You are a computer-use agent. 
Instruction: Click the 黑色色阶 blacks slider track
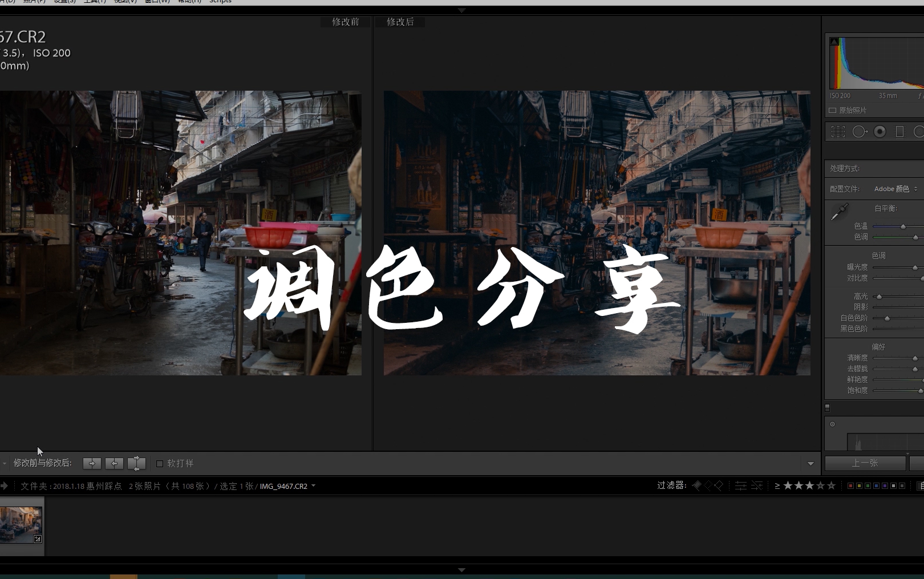pos(898,329)
